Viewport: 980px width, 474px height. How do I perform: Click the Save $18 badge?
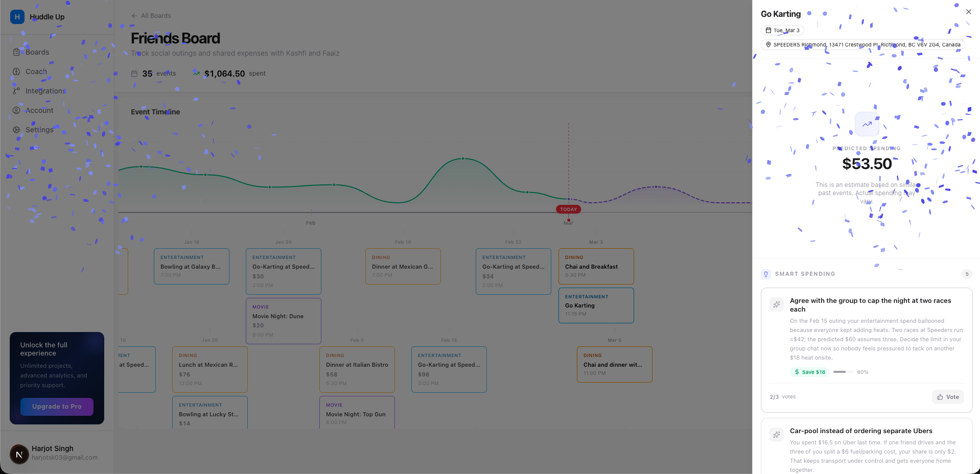[x=810, y=372]
